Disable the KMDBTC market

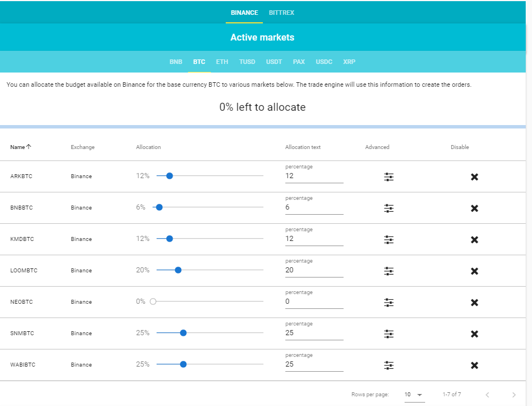474,240
